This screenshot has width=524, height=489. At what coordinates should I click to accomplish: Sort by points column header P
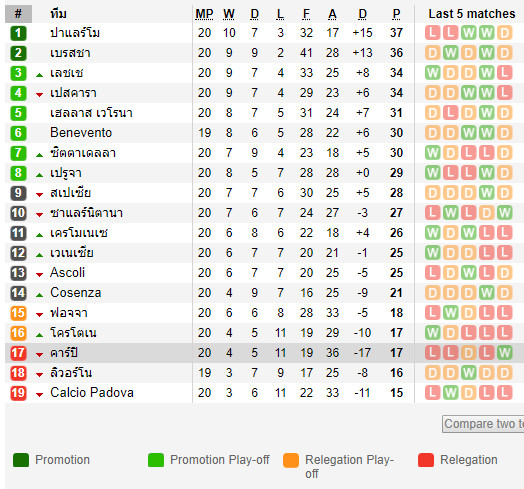[396, 14]
